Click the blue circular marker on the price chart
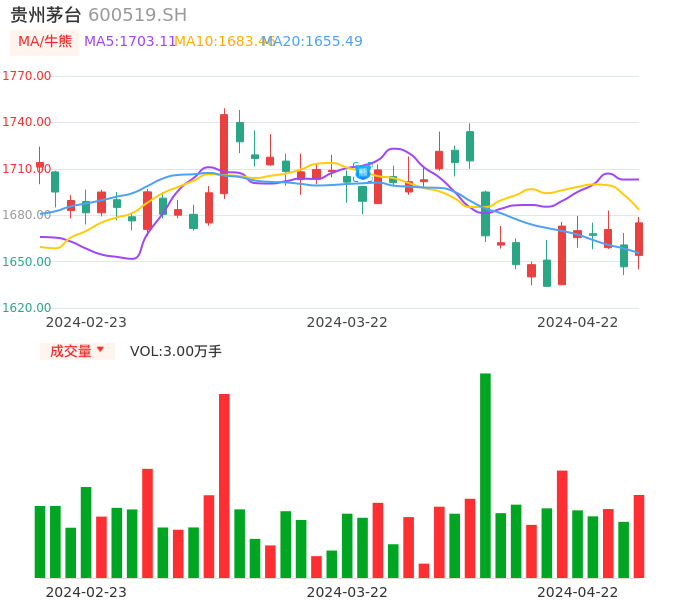The image size is (686, 606). pos(363,172)
